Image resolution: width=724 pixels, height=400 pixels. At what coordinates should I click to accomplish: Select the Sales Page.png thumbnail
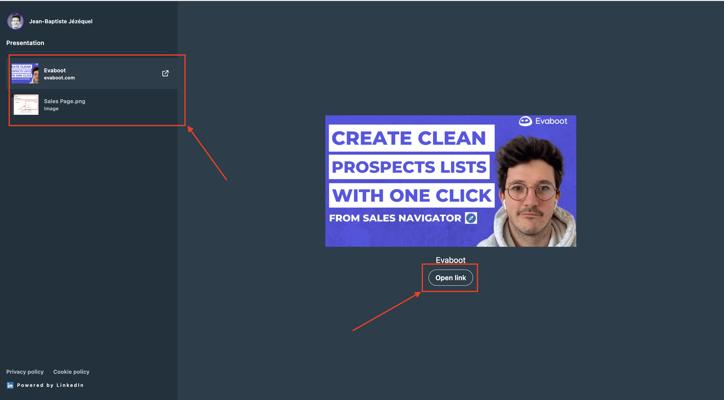pos(26,104)
